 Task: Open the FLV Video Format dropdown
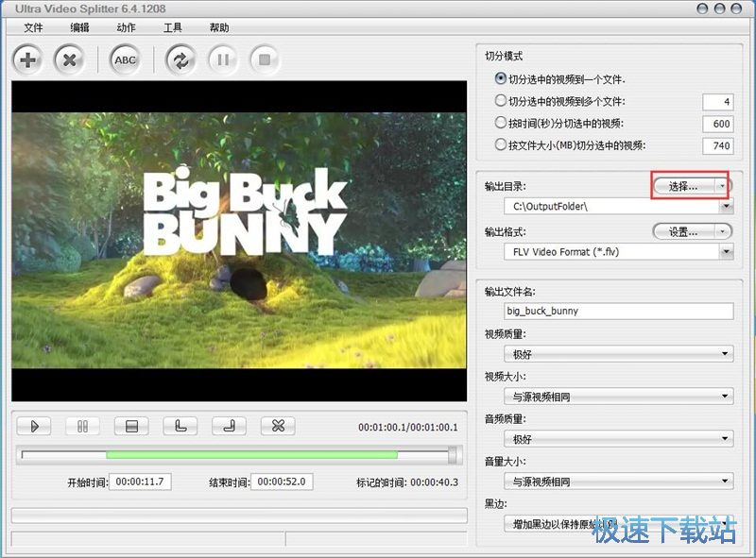[x=726, y=252]
